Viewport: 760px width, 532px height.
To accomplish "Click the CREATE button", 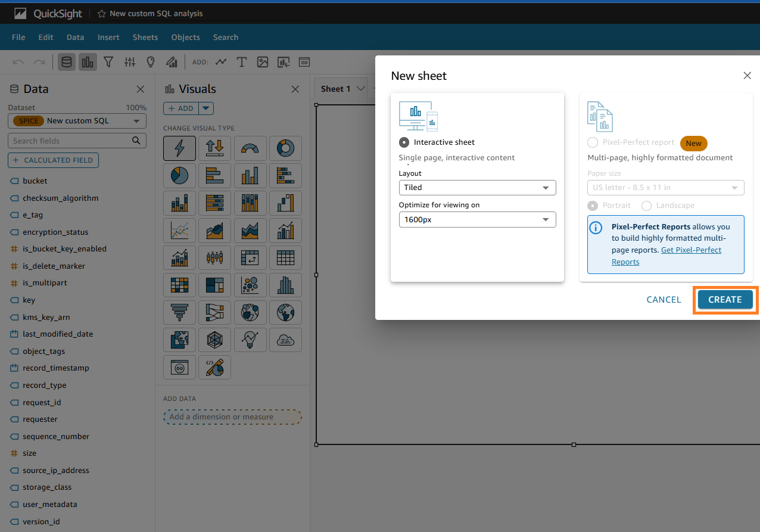I will [x=724, y=300].
